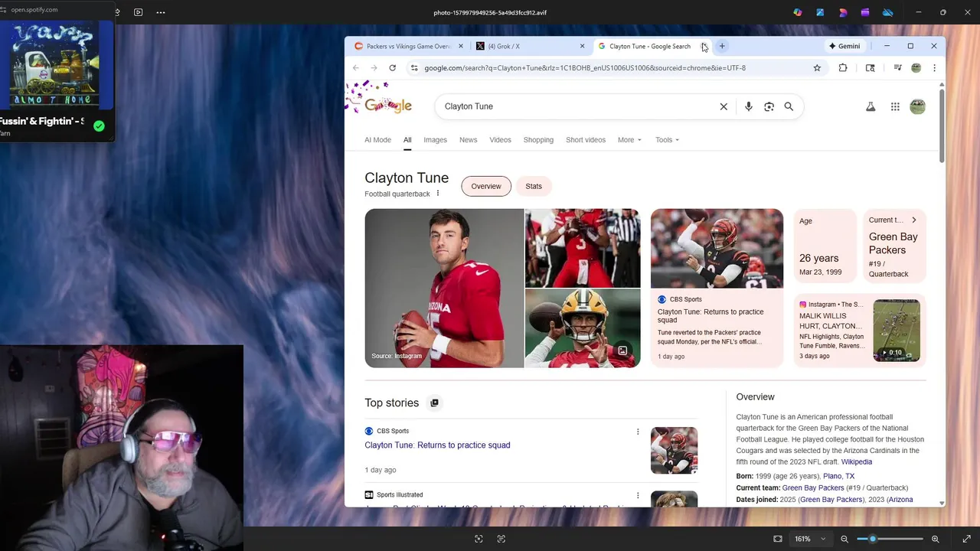The height and width of the screenshot is (551, 980).
Task: Follow the Wikipedia link in Overview
Action: tap(857, 462)
